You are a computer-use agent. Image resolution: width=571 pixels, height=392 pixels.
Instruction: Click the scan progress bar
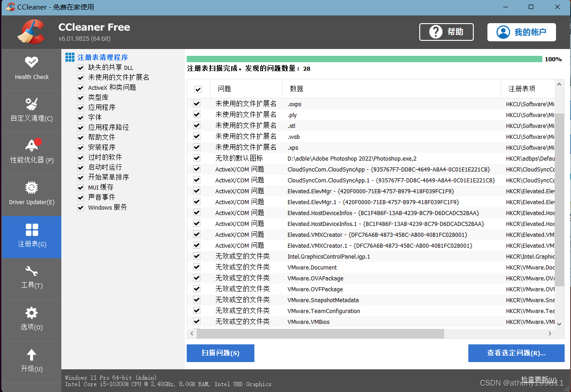coord(364,59)
